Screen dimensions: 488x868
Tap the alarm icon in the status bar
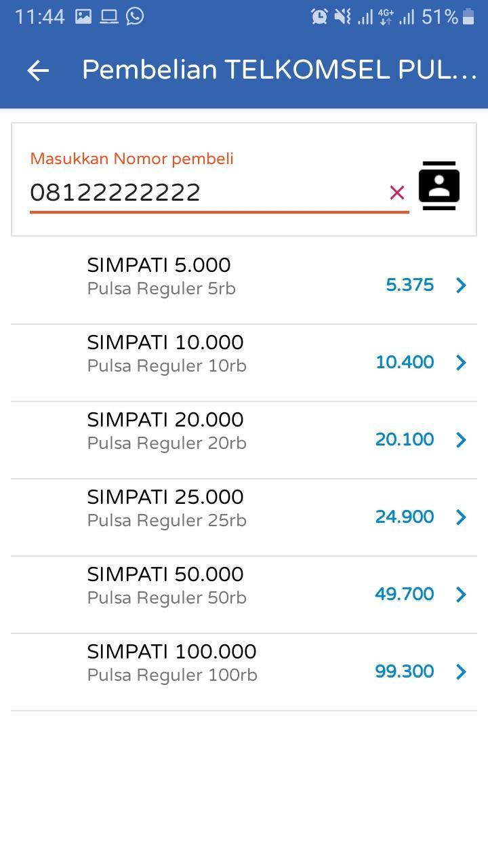click(x=319, y=16)
